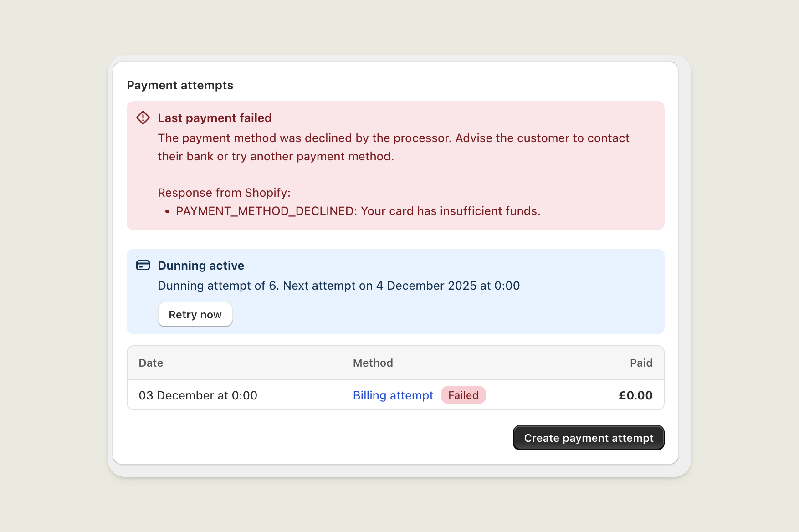Click the Failed status badge
The height and width of the screenshot is (532, 799).
coord(463,395)
